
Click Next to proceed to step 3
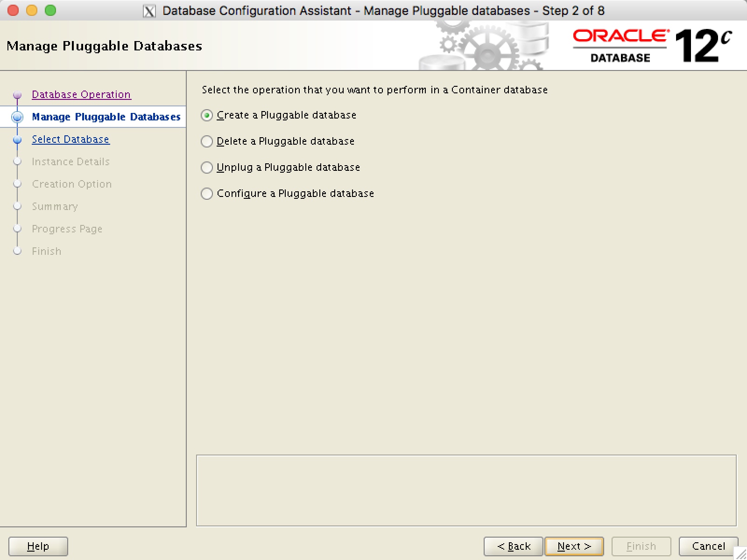pos(573,546)
